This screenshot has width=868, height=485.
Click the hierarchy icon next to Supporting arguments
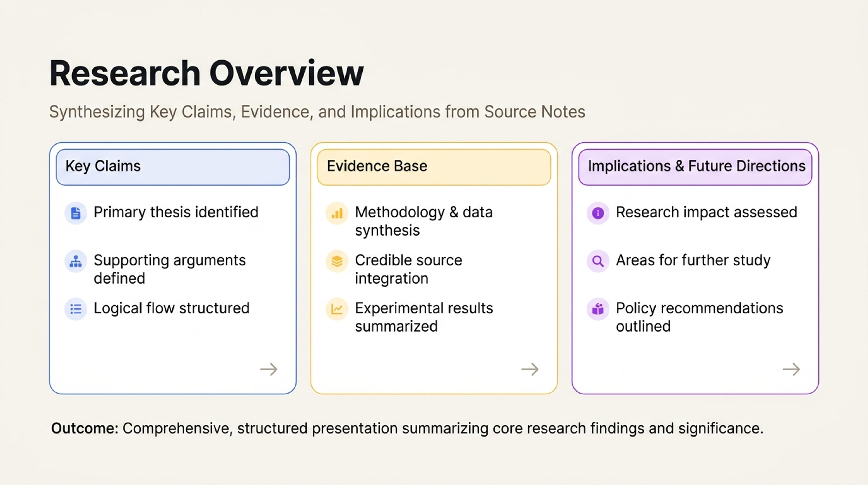76,261
